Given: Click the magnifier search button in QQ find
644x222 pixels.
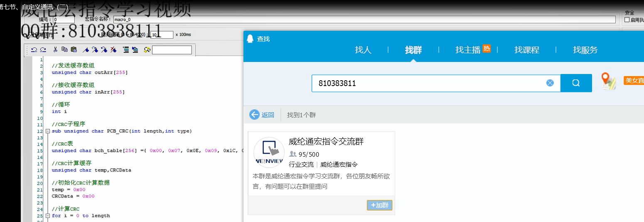Looking at the screenshot, I should (576, 83).
